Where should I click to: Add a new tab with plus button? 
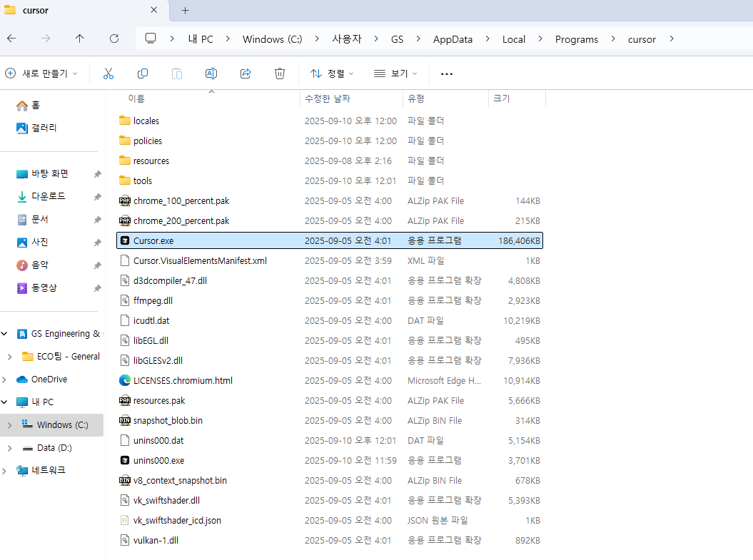[x=186, y=10]
